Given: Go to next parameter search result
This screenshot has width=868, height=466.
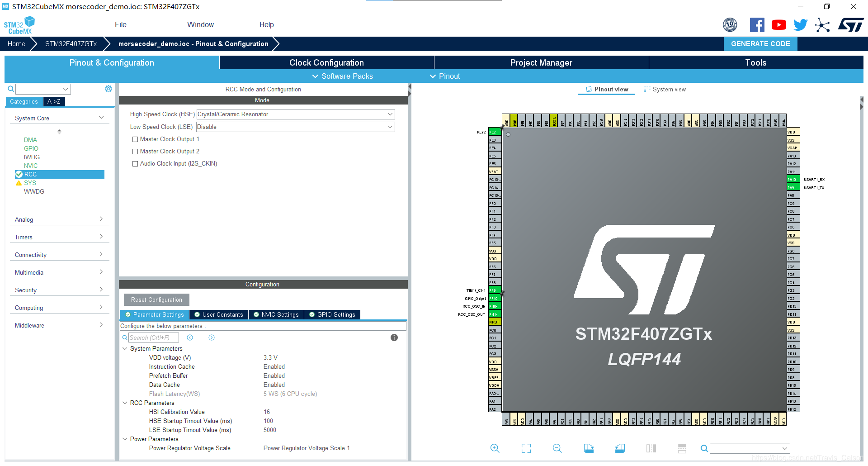Looking at the screenshot, I should point(212,338).
